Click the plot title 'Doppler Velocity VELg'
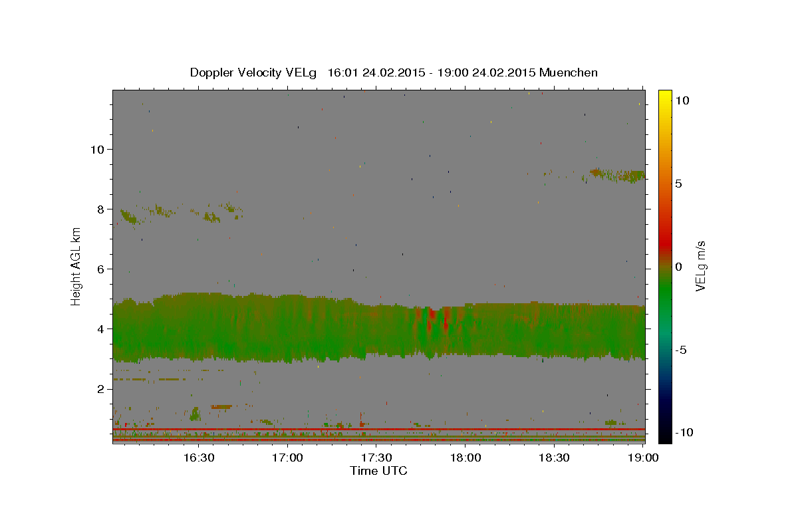The image size is (798, 532). click(255, 72)
